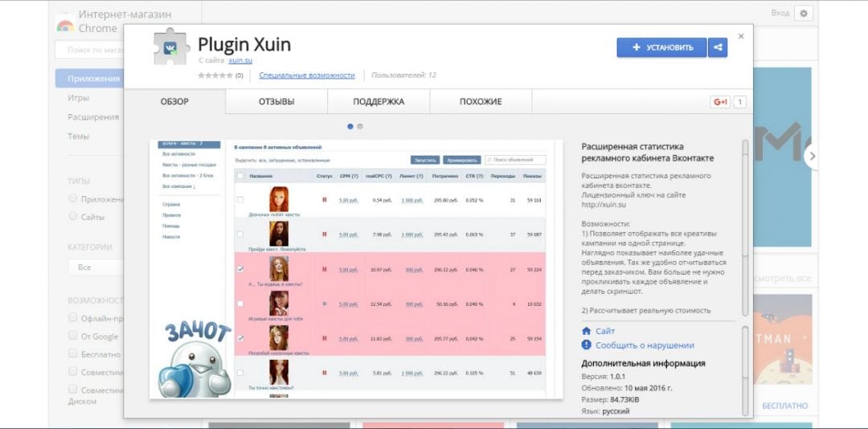This screenshot has width=868, height=429.
Task: Click the home icon beside Сайт
Action: pyautogui.click(x=586, y=331)
